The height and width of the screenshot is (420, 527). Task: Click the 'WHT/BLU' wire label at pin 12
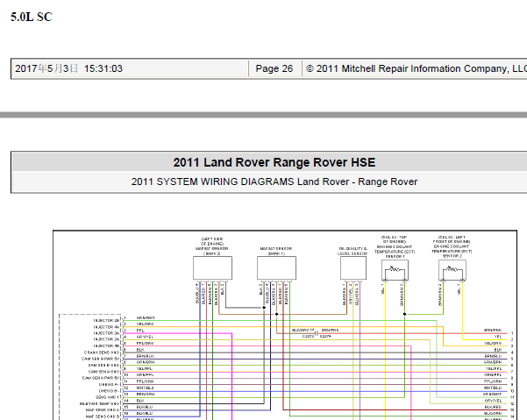tap(145, 388)
